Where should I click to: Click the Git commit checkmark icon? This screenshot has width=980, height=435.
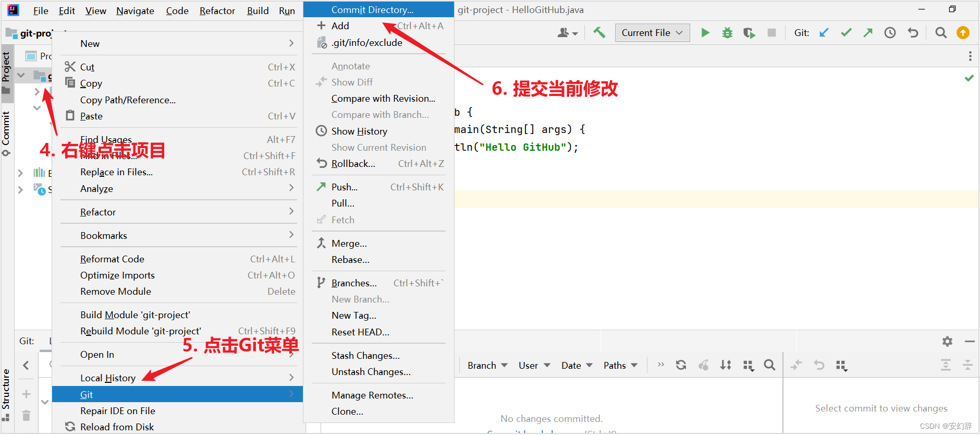pyautogui.click(x=846, y=33)
